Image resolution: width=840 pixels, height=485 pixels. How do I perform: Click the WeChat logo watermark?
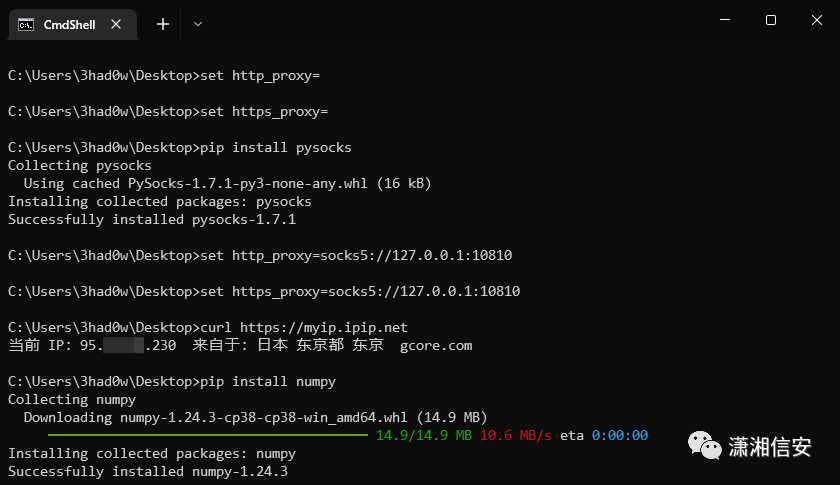pos(704,445)
